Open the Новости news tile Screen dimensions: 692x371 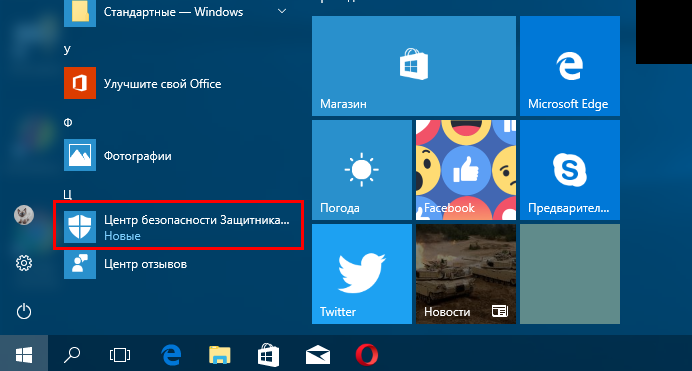[x=466, y=274]
